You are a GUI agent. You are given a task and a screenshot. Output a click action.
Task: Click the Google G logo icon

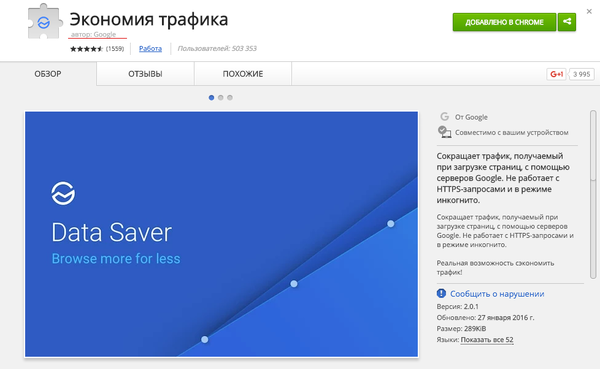coord(444,116)
